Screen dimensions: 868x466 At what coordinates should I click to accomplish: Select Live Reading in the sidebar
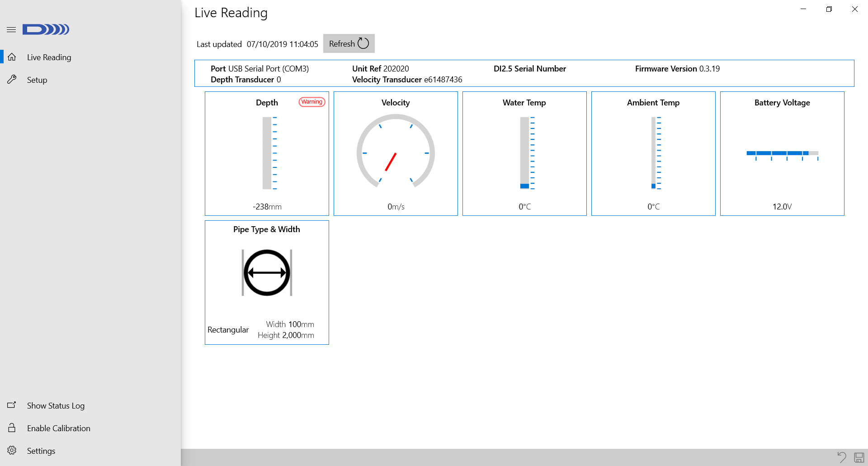[x=49, y=57]
